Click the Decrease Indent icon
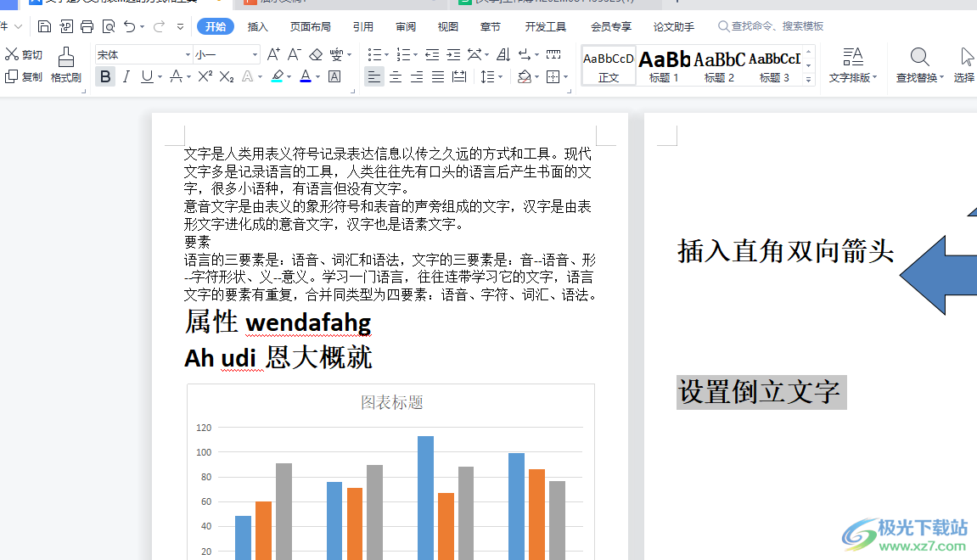The height and width of the screenshot is (560, 977). pos(432,55)
